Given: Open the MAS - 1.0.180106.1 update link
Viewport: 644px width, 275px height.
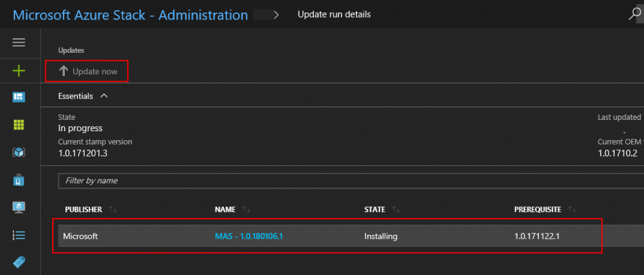Looking at the screenshot, I should [249, 237].
